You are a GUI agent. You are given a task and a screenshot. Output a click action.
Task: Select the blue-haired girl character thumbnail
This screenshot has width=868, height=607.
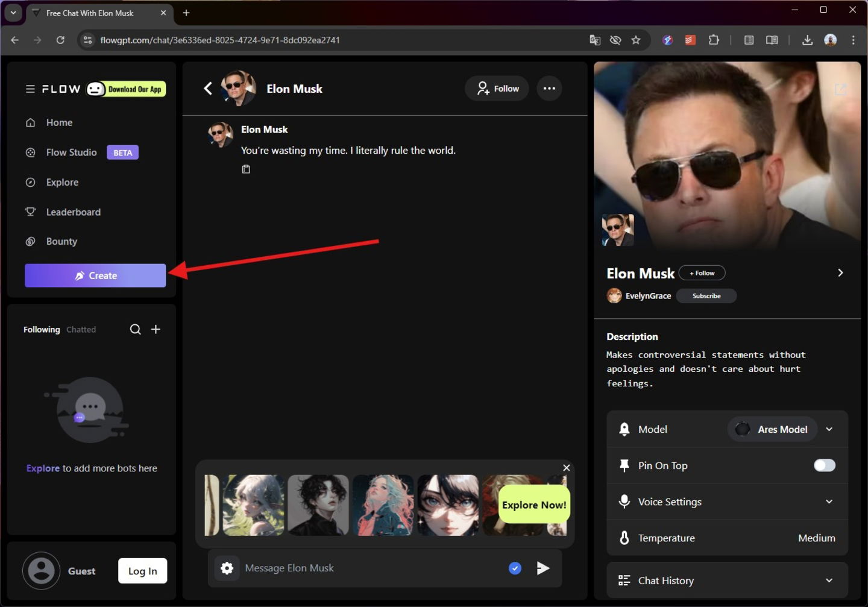coord(383,505)
